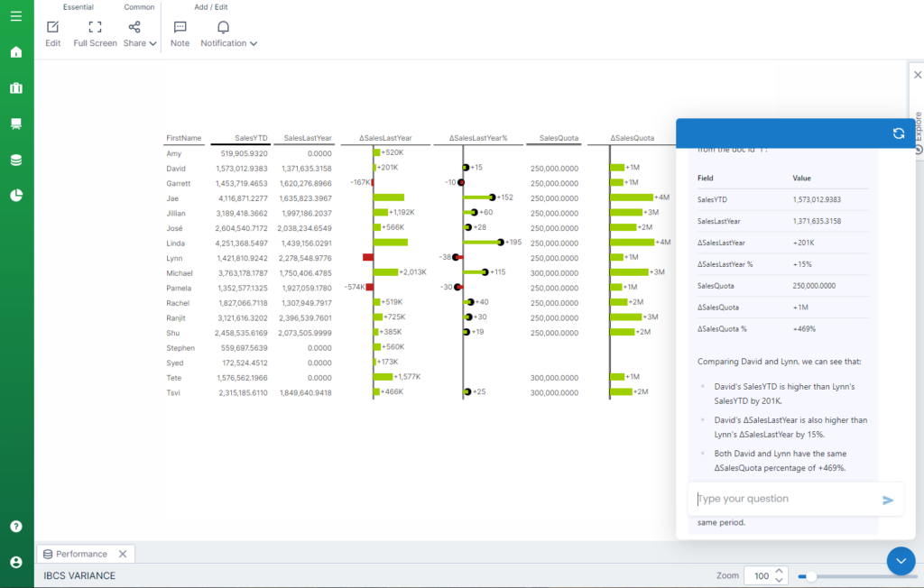
Task: Click Lynn's red ΔSalesLastYear bar
Action: click(368, 257)
